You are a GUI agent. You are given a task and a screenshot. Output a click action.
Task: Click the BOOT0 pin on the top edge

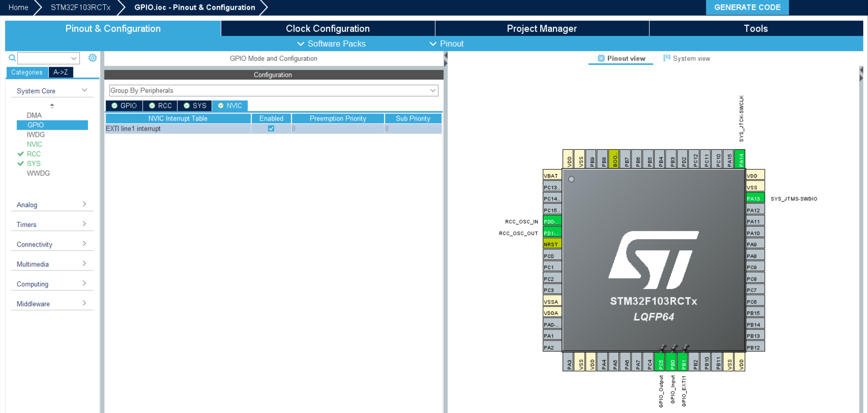coord(614,159)
